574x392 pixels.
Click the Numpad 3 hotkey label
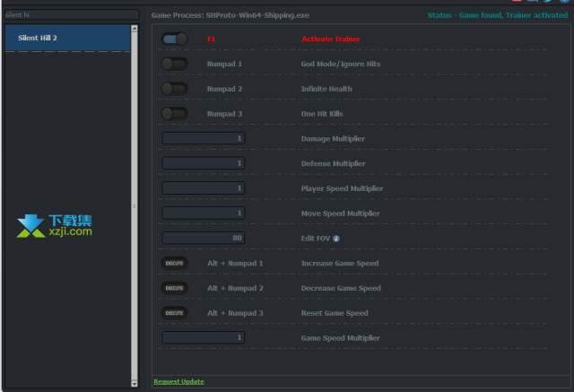tap(224, 114)
